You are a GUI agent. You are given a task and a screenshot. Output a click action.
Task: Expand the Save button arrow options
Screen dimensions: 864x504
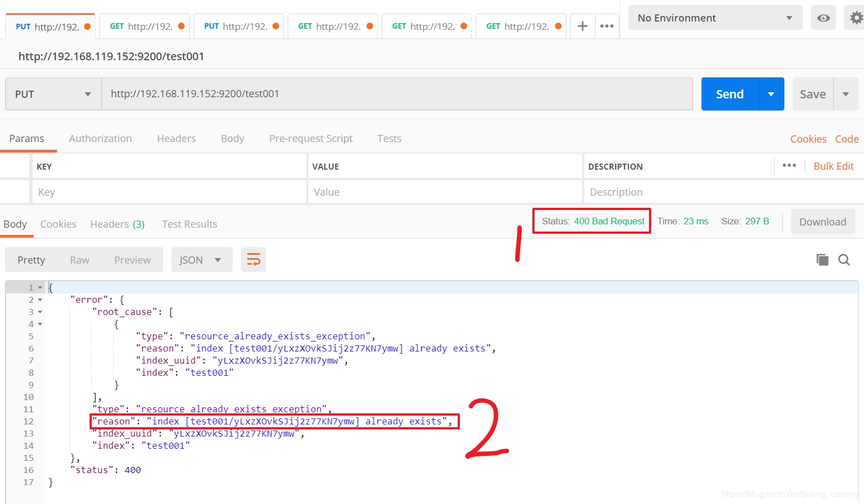coord(846,94)
